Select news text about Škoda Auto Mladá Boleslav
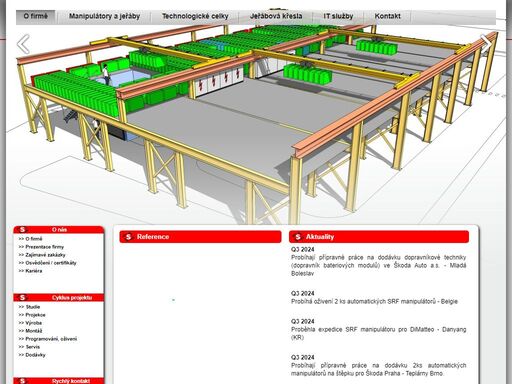 click(379, 265)
